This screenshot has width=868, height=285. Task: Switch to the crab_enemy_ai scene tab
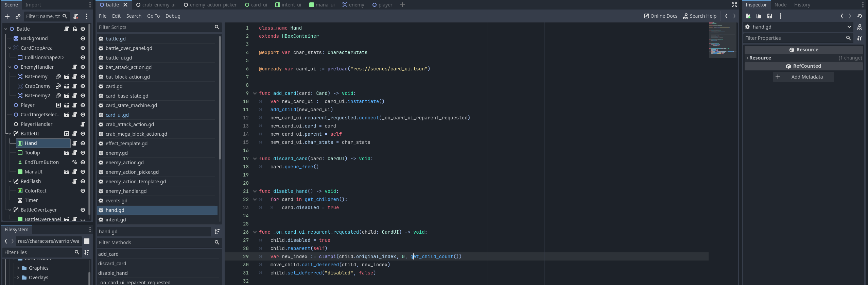coord(156,5)
